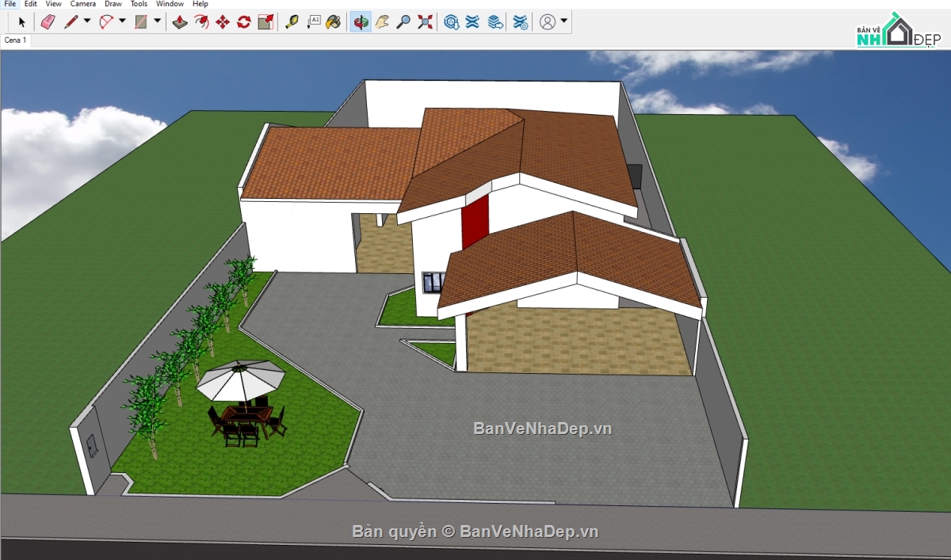The width and height of the screenshot is (951, 560).
Task: Select the Rotate tool
Action: coord(244,22)
